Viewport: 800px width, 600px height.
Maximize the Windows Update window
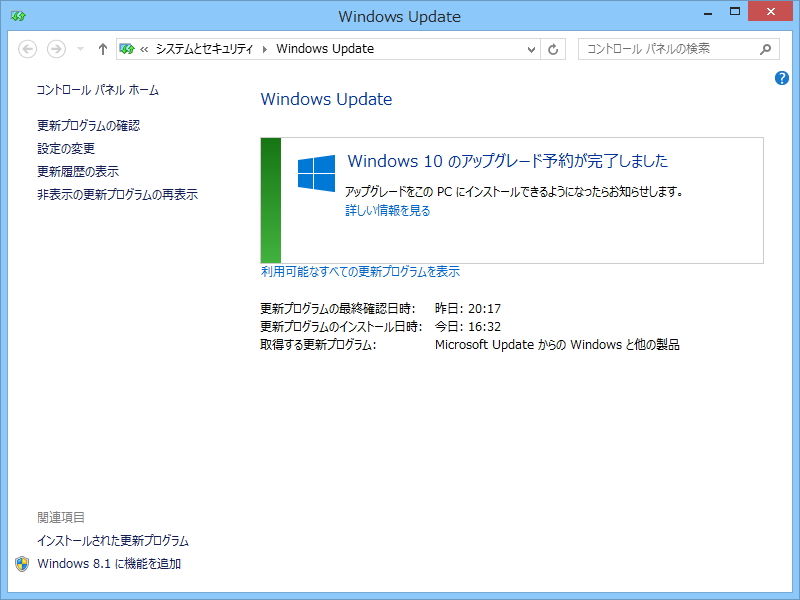(x=735, y=11)
